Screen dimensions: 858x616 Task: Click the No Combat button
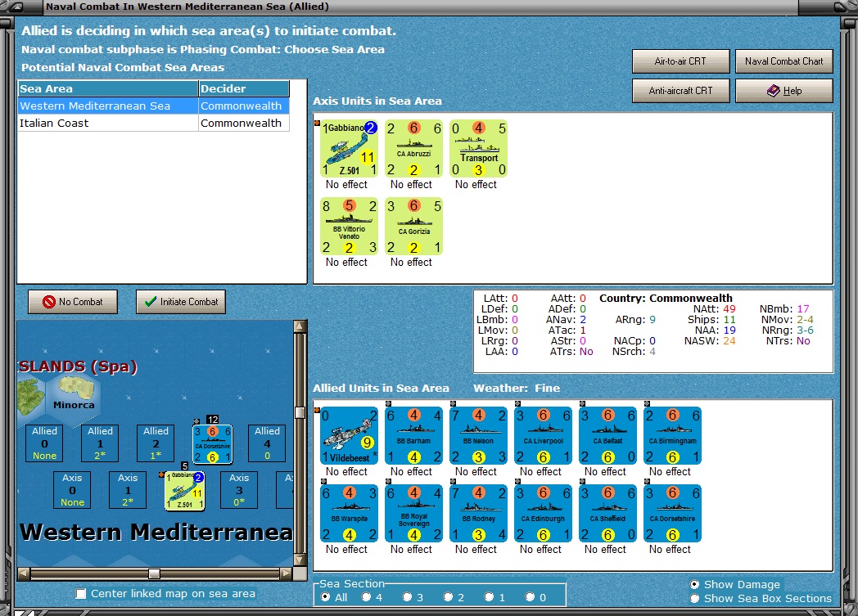click(73, 302)
